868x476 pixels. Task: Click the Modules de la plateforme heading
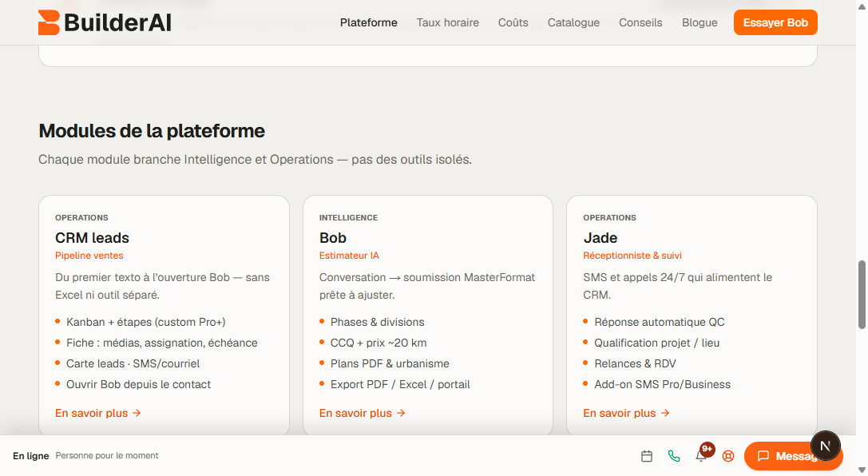click(x=152, y=131)
